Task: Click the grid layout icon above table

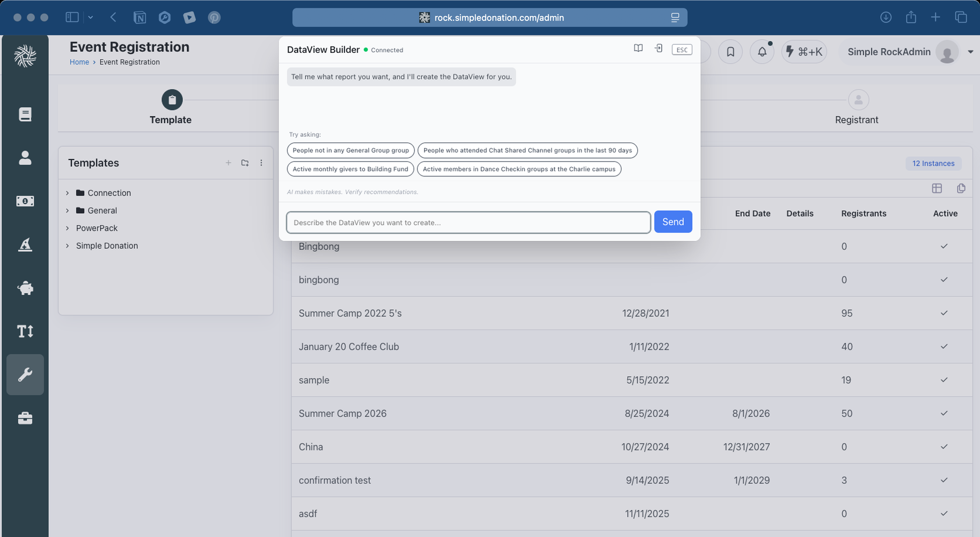Action: point(937,188)
